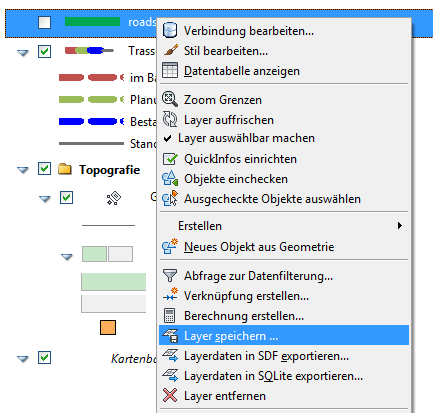Open the Erstellen submenu arrow

(400, 226)
